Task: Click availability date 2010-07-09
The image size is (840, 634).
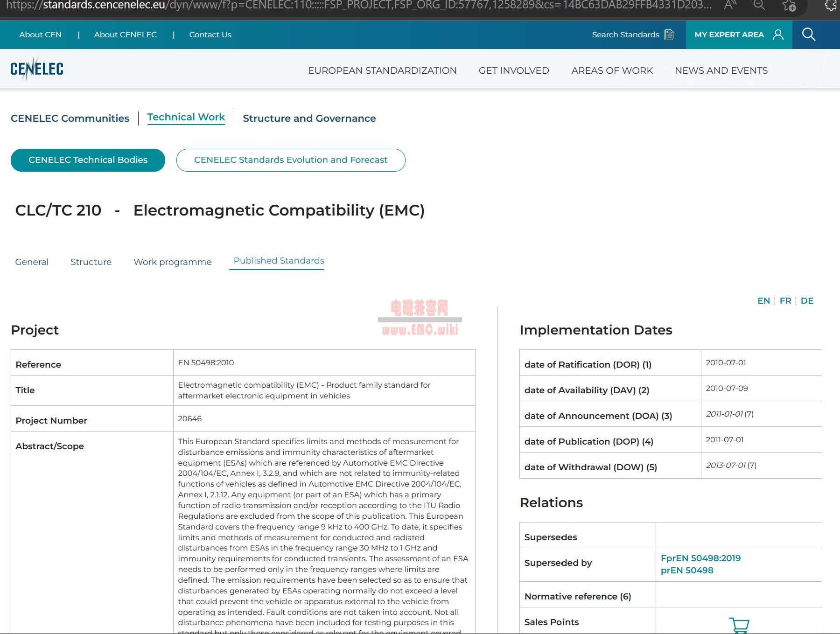Action: [727, 388]
